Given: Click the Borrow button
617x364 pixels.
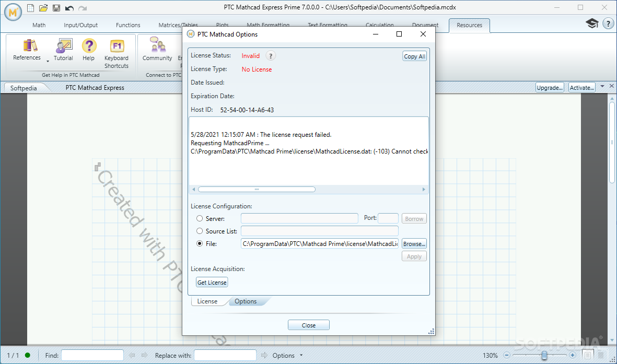Looking at the screenshot, I should coord(414,219).
